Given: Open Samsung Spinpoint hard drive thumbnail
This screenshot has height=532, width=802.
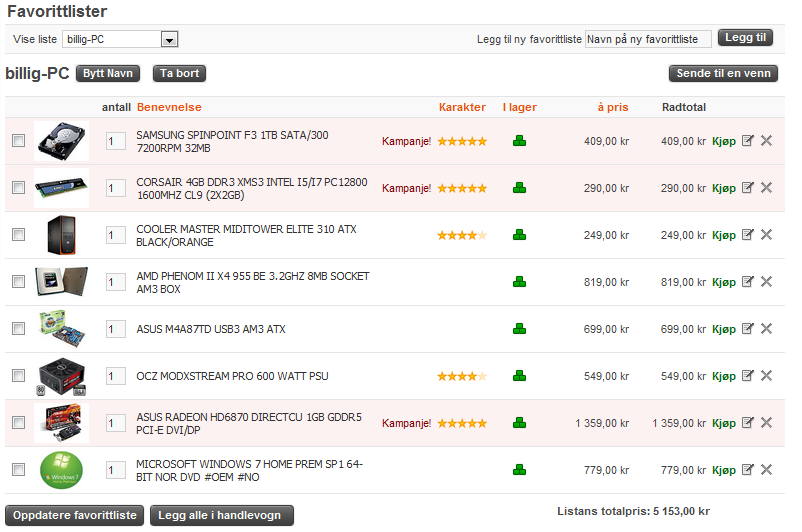Looking at the screenshot, I should point(61,141).
